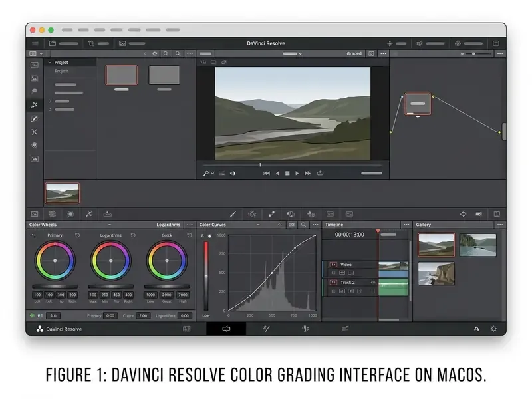
Task: Reset the Gotek color wheel
Action: [190, 235]
